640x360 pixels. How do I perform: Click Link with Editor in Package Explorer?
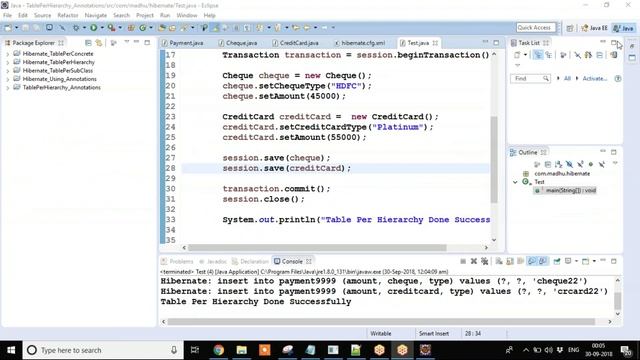[x=99, y=42]
